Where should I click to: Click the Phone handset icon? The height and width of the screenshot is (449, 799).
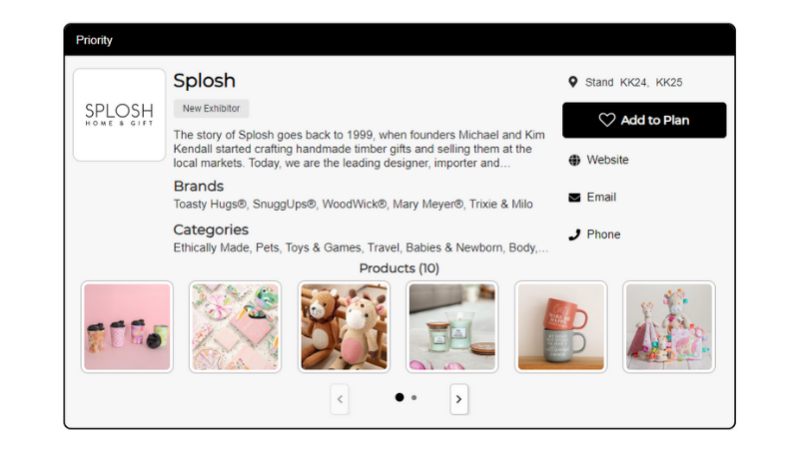coord(574,234)
